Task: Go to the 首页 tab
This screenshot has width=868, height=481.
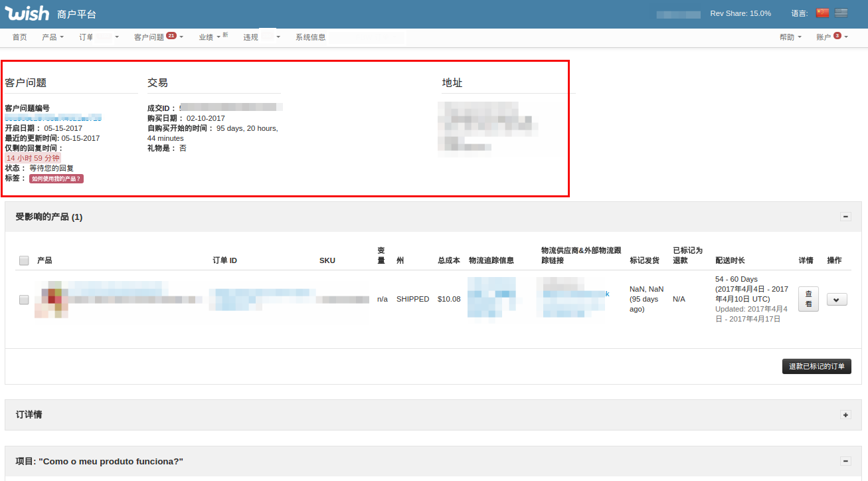Action: click(x=19, y=37)
